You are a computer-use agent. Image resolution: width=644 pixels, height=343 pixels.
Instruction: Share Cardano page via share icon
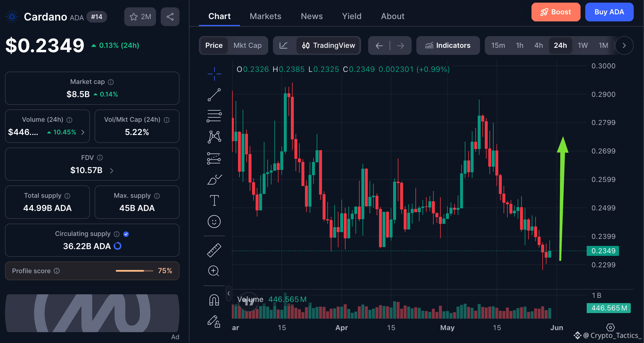(170, 17)
